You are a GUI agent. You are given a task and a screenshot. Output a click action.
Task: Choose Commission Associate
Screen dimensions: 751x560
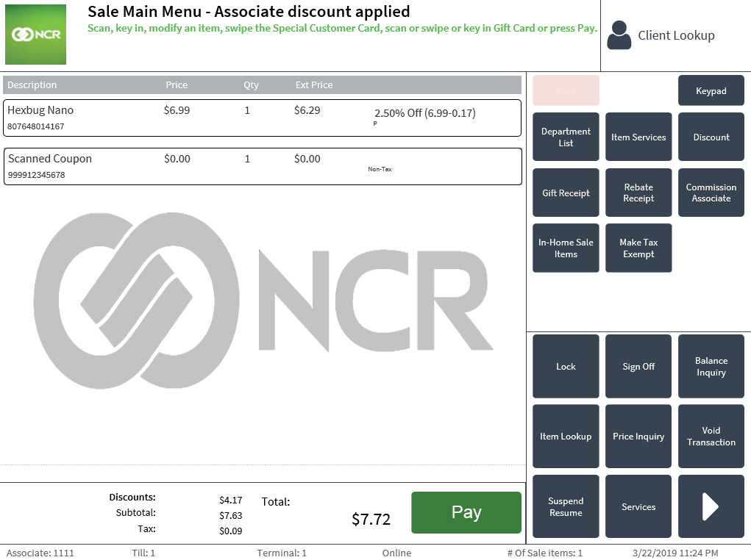pos(711,193)
